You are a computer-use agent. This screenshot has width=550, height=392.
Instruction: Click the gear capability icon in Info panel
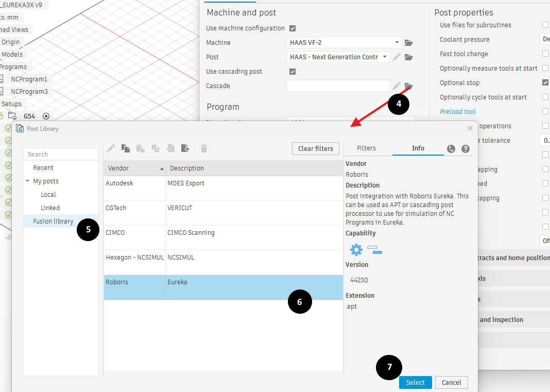pos(356,249)
